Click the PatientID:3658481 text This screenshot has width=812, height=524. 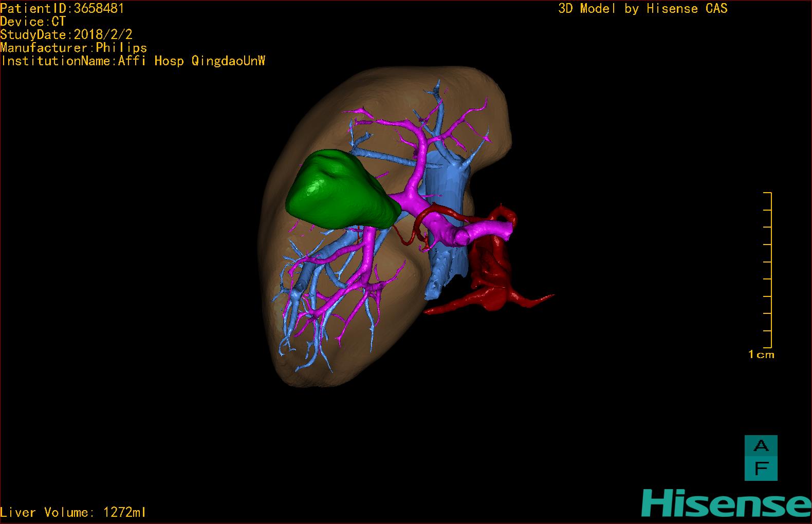coord(62,8)
